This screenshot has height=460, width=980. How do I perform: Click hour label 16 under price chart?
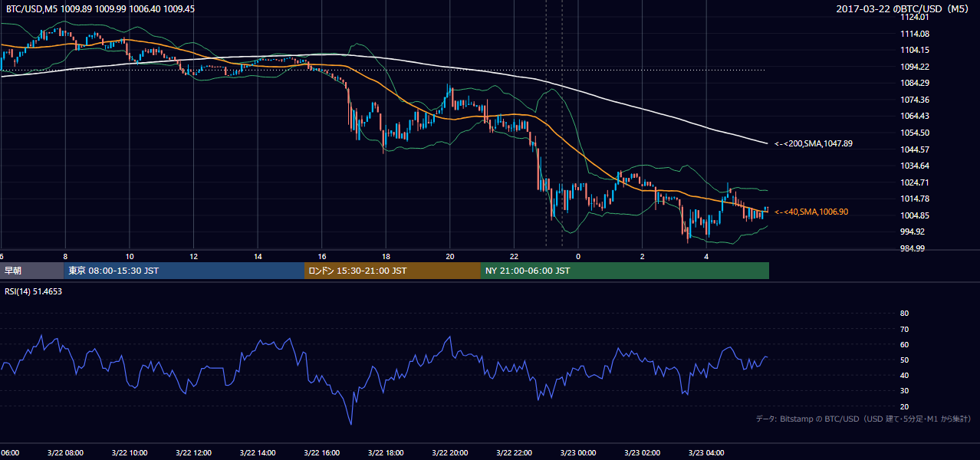[x=321, y=257]
